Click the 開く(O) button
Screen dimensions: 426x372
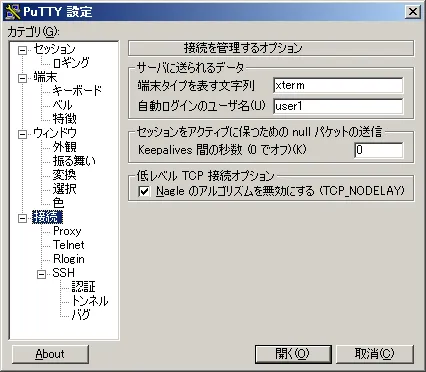293,354
